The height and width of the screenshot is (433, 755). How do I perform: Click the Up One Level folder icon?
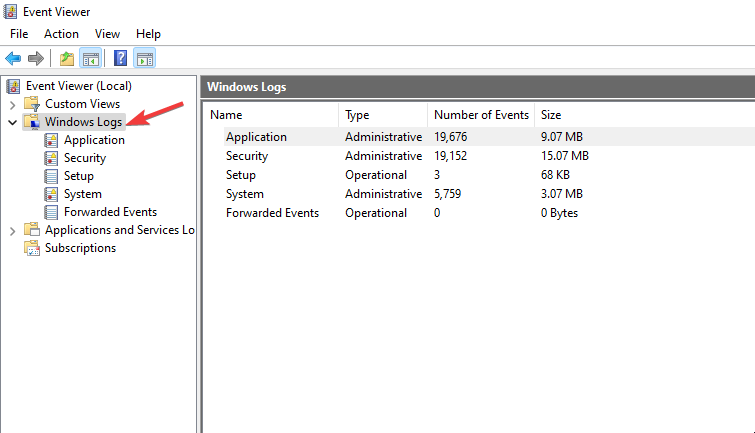click(x=67, y=59)
